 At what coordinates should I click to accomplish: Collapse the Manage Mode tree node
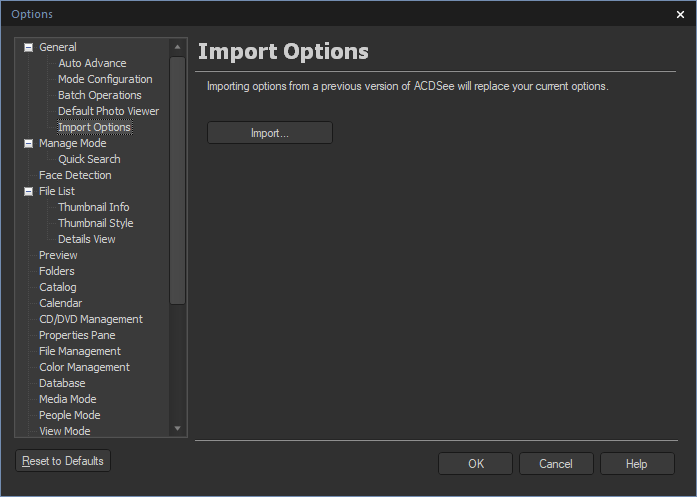tap(28, 143)
